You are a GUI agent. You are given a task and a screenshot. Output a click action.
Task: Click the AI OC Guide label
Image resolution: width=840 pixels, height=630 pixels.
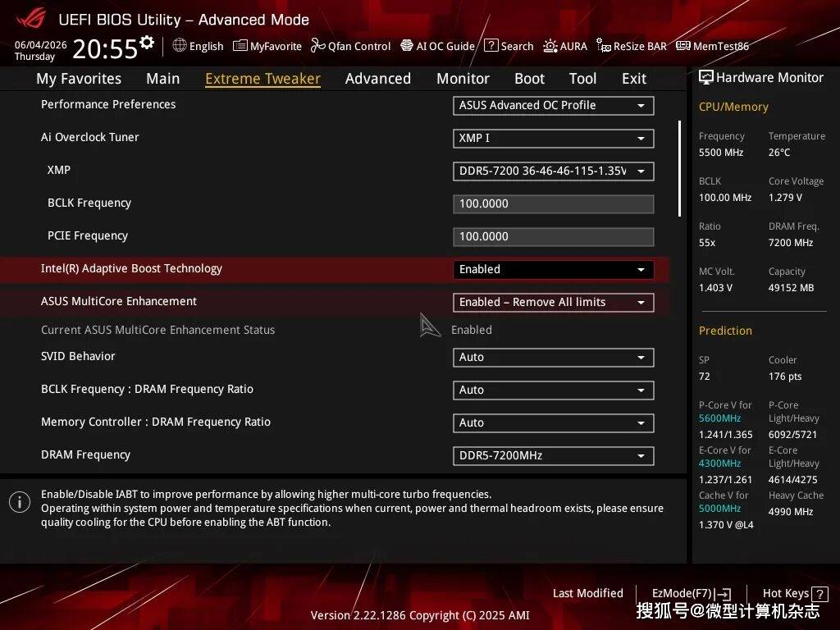tap(445, 46)
